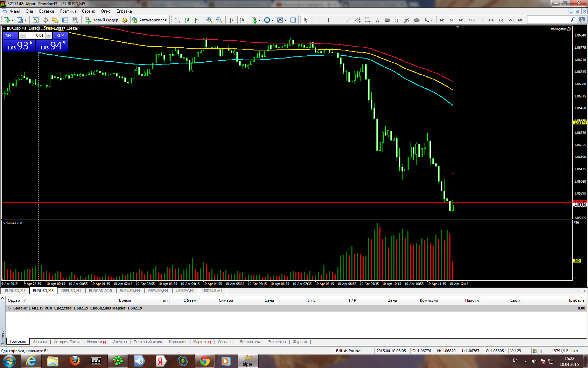Open the Сервис menu

(x=88, y=11)
